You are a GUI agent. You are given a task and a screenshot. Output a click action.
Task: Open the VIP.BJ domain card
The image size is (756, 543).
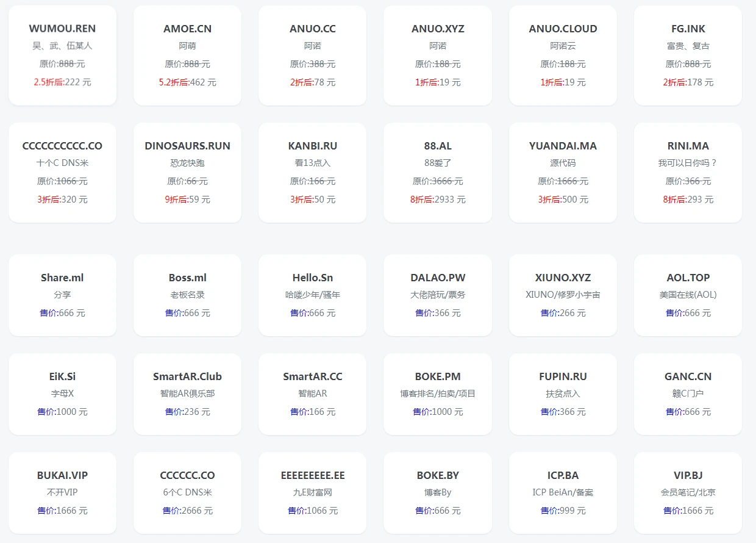688,493
